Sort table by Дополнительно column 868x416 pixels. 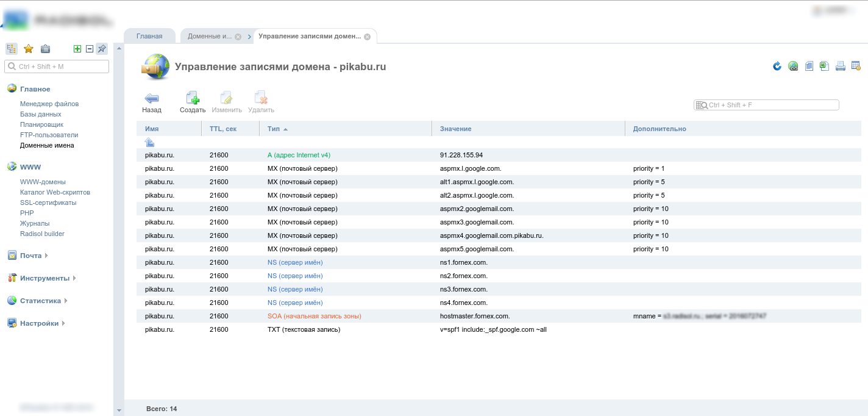[x=743, y=129]
